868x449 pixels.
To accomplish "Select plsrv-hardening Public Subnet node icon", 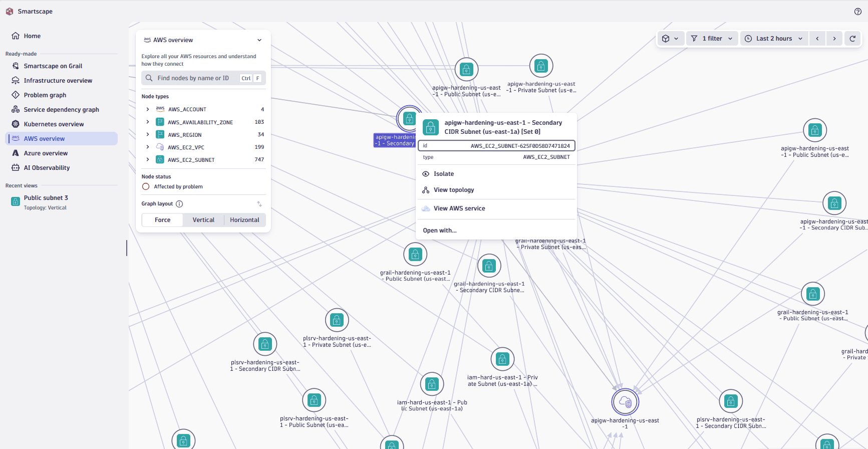I will coord(314,400).
